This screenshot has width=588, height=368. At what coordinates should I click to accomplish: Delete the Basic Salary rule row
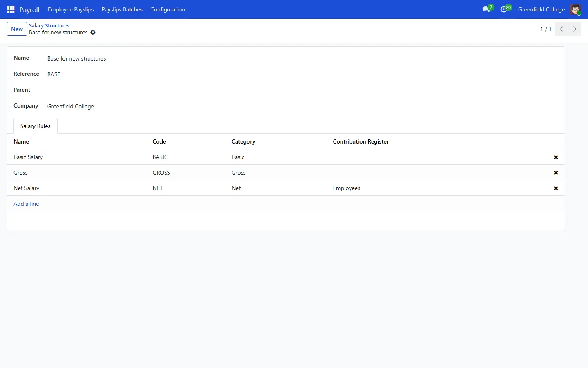[556, 157]
